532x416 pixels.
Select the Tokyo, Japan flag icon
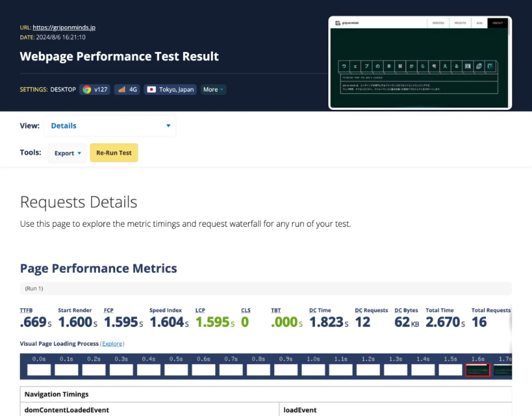(152, 89)
